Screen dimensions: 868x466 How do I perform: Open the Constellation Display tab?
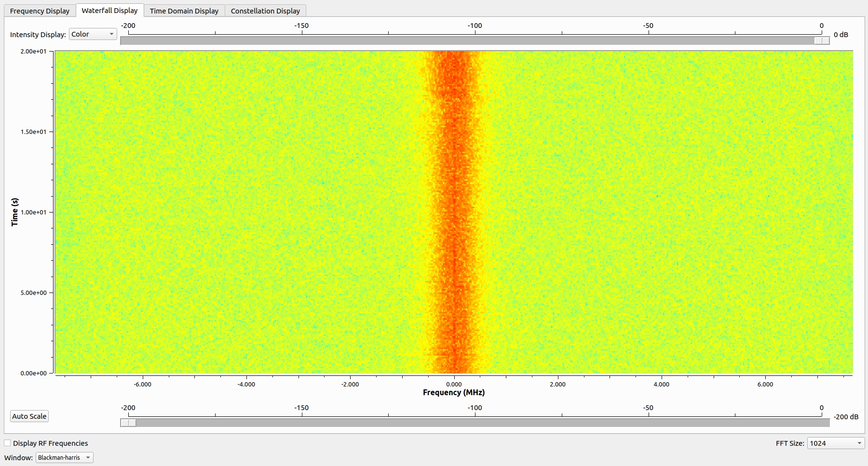click(265, 11)
